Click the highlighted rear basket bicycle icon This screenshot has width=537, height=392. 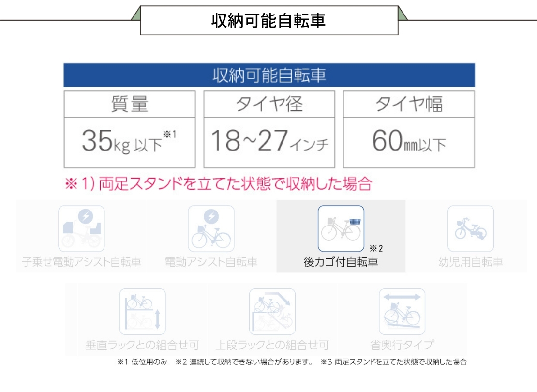341,228
